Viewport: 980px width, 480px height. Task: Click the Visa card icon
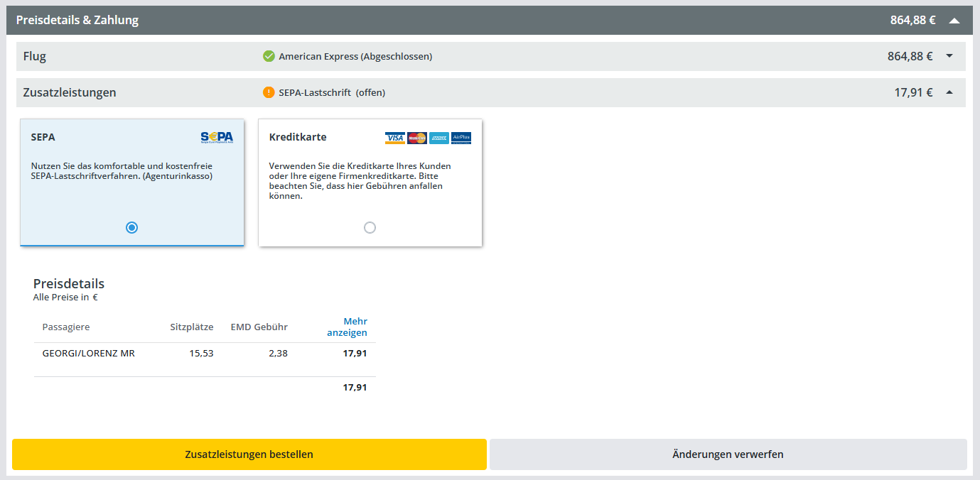pos(395,138)
